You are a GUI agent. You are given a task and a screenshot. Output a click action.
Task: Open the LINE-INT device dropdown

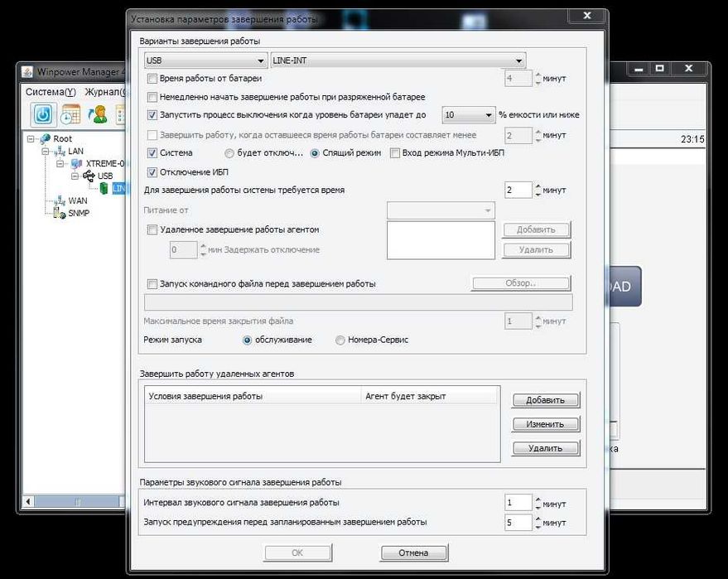398,60
